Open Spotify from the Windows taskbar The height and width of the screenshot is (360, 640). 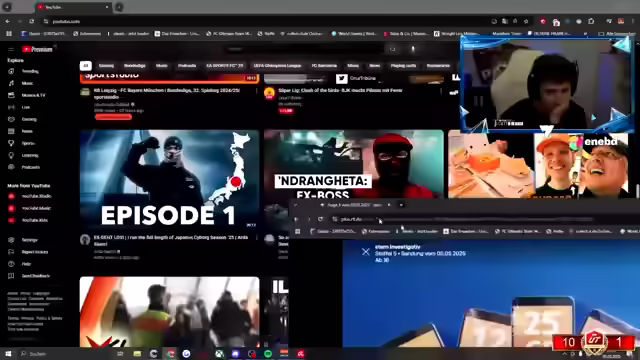pyautogui.click(x=268, y=354)
